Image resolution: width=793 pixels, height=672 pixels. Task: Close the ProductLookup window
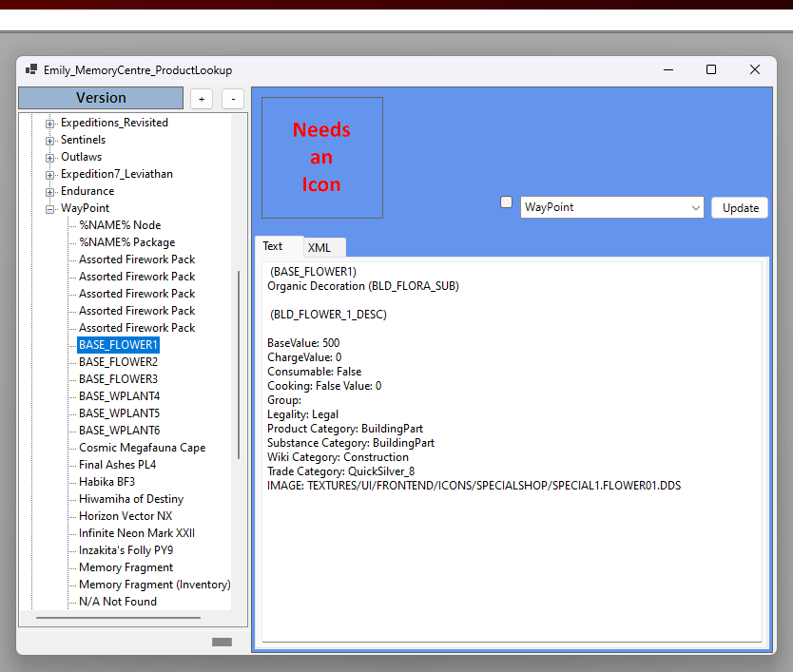coord(755,69)
